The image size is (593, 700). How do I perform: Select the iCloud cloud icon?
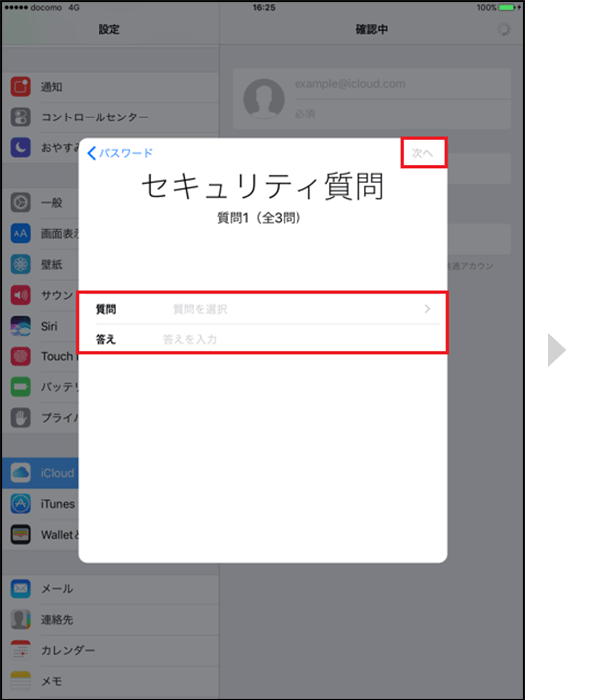[21, 473]
